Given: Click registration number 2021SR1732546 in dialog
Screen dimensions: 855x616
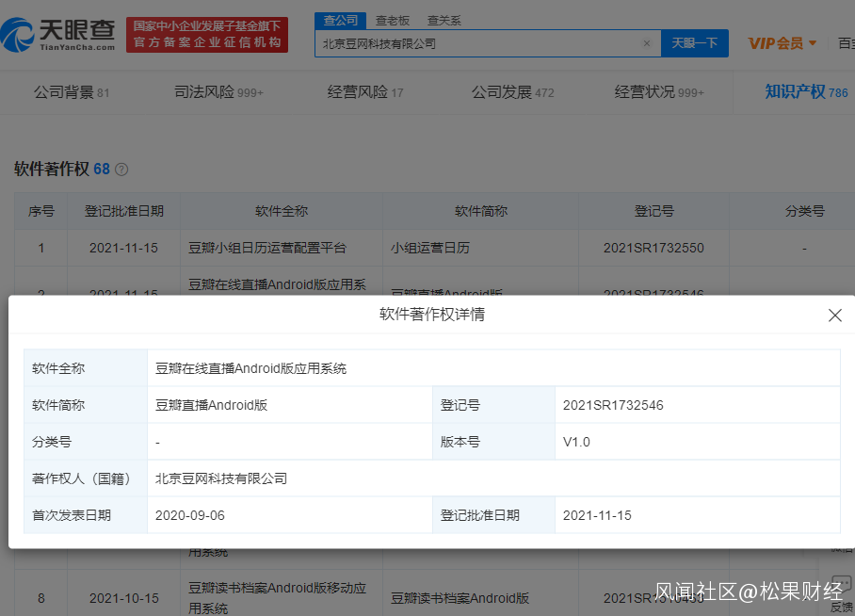Looking at the screenshot, I should pos(613,405).
